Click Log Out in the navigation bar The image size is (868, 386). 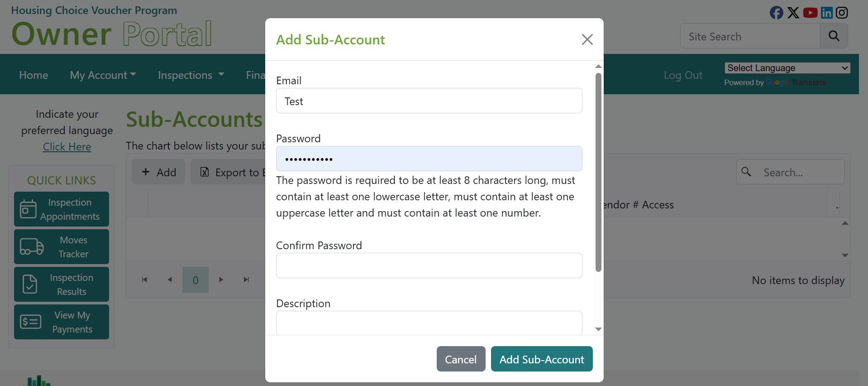pos(683,75)
